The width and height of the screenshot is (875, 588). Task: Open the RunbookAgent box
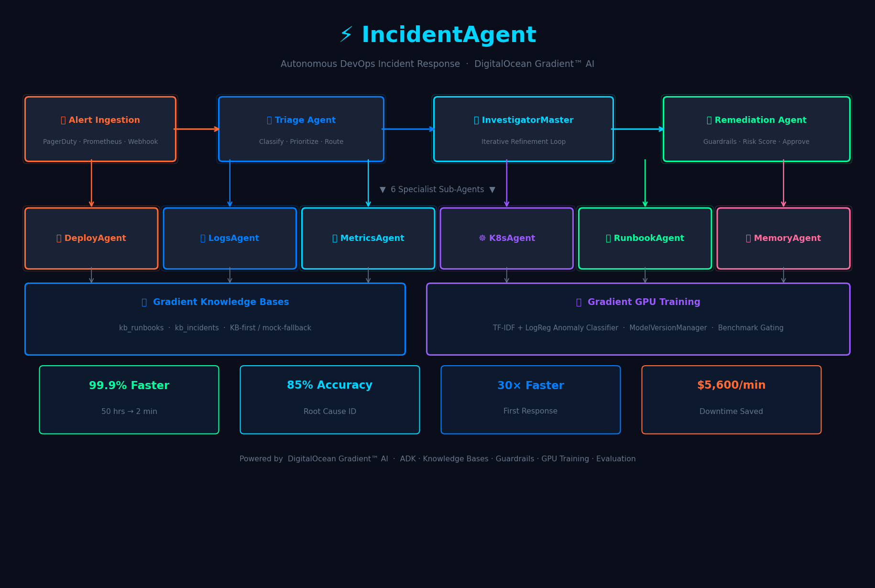tap(645, 239)
